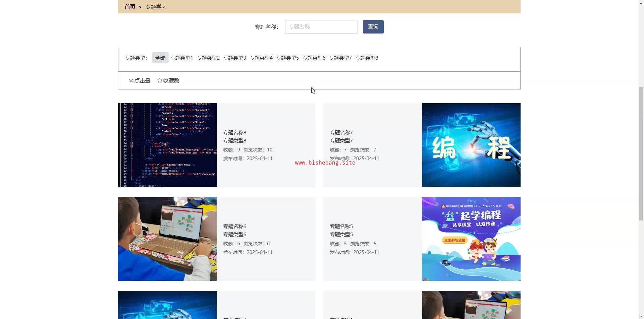
Task: Go to 首页 in the breadcrumb
Action: click(130, 7)
